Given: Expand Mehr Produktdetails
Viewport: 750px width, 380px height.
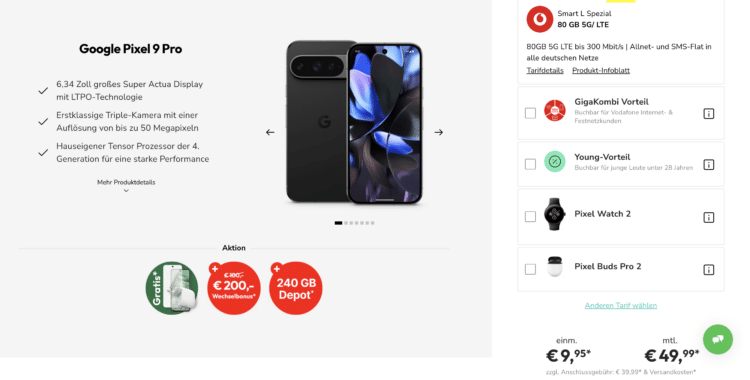Looking at the screenshot, I should coord(126,186).
